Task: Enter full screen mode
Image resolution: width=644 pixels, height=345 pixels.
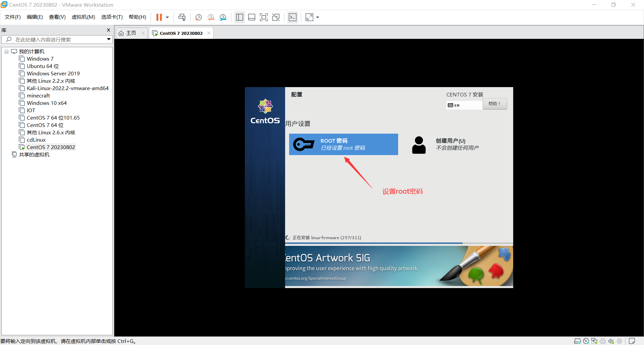Action: click(264, 17)
